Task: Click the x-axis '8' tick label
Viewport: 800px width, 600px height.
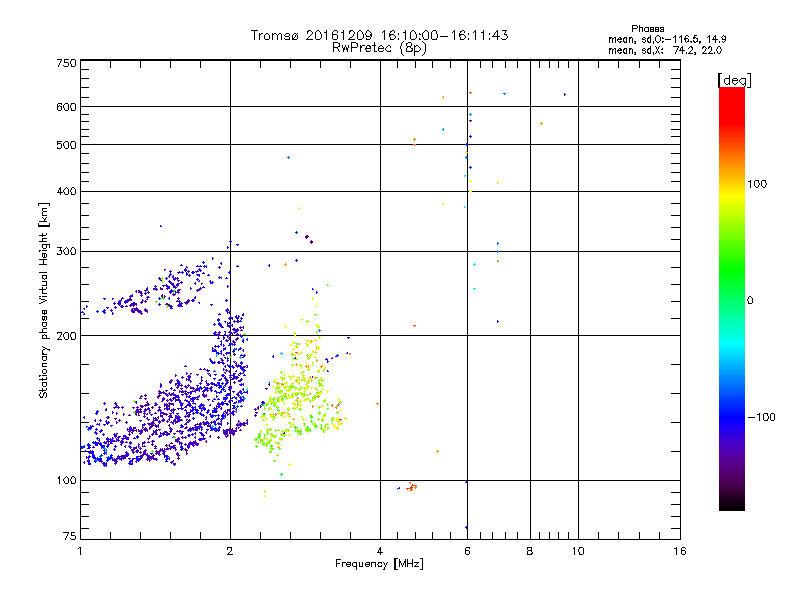Action: pos(530,551)
